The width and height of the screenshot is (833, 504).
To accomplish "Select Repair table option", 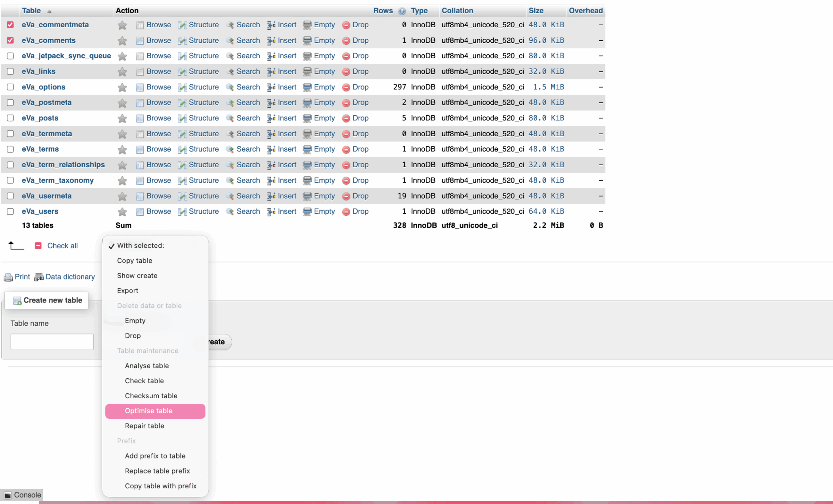I will click(155, 426).
